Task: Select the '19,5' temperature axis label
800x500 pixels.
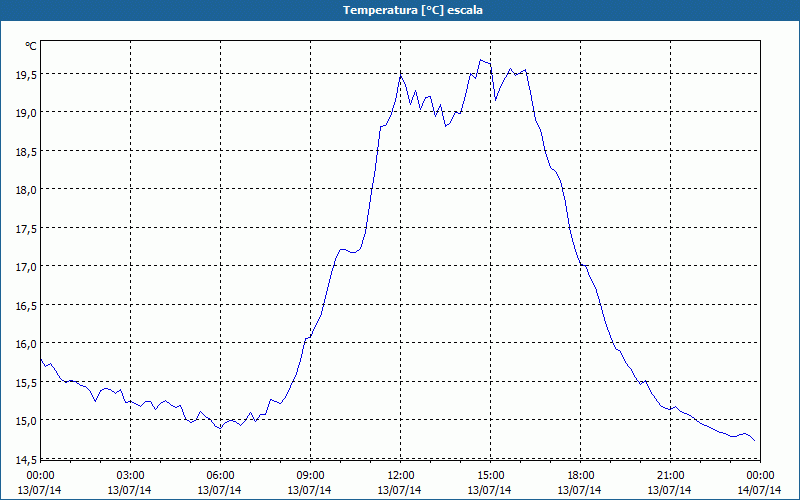Action: click(26, 74)
